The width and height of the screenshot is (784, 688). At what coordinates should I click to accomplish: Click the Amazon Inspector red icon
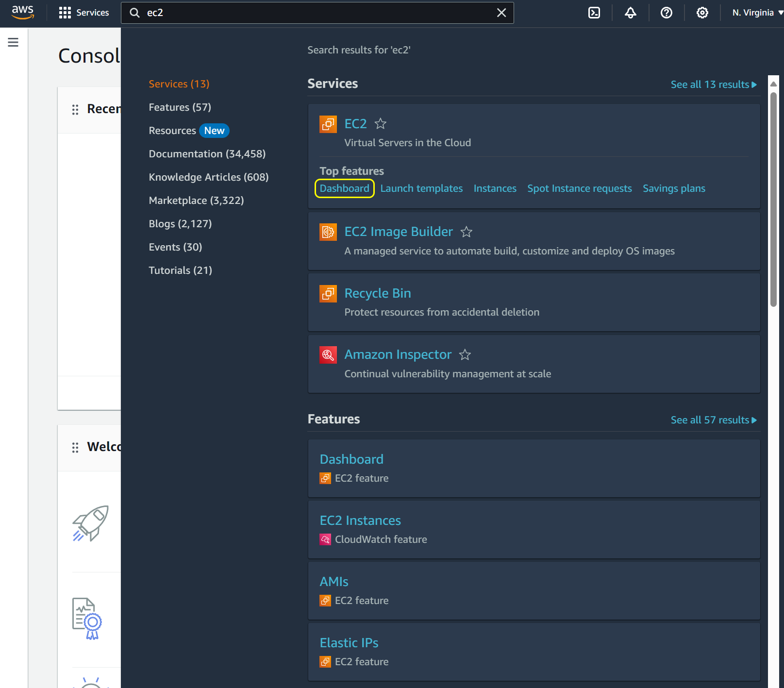[x=328, y=355]
